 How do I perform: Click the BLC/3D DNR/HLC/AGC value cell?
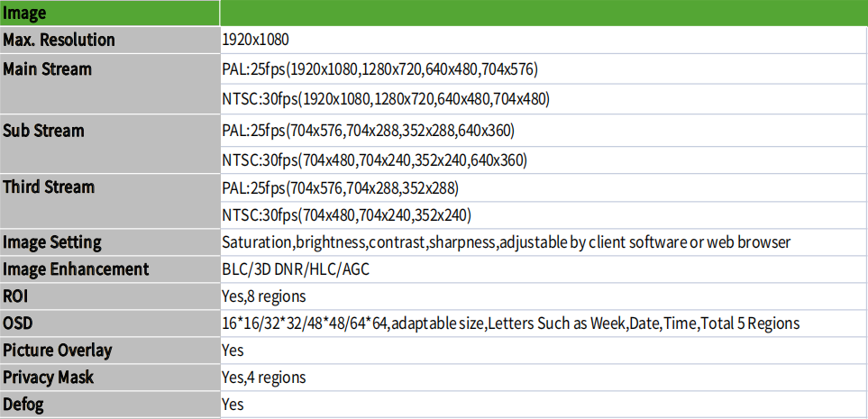(x=544, y=269)
